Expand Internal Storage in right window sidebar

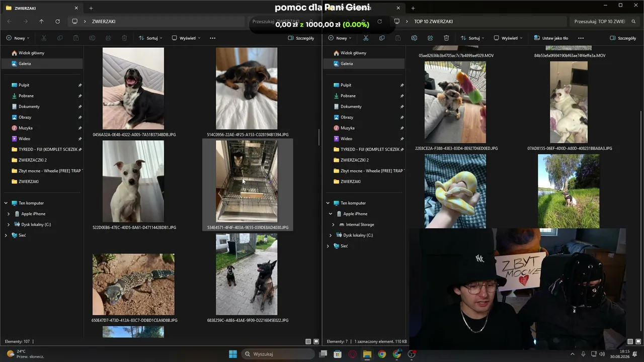point(333,224)
